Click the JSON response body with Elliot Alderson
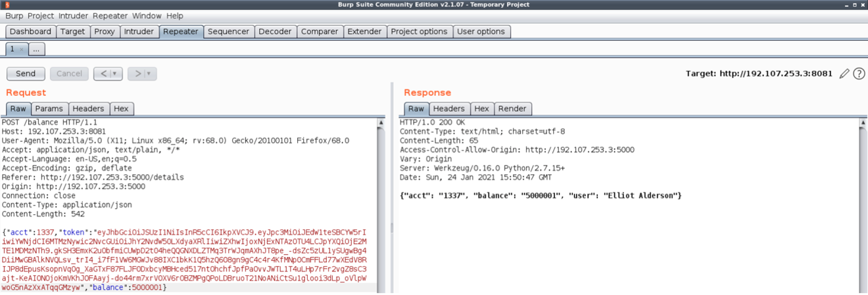The height and width of the screenshot is (295, 868). 541,196
